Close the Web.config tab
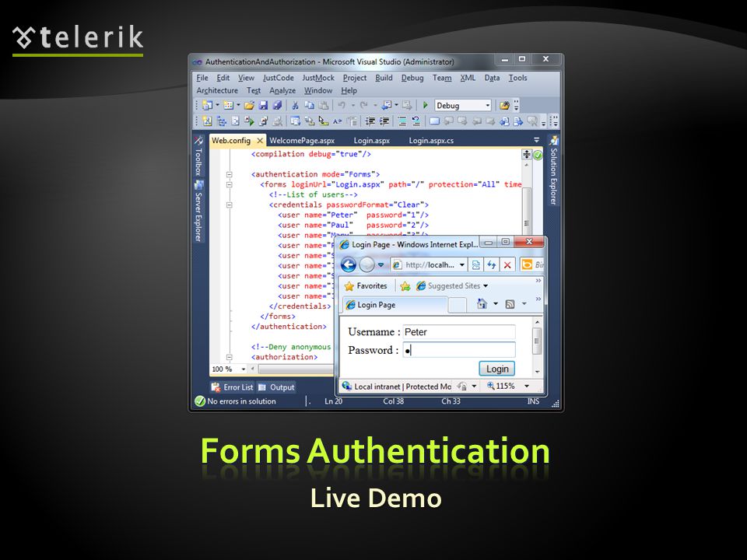The width and height of the screenshot is (747, 560). click(260, 141)
